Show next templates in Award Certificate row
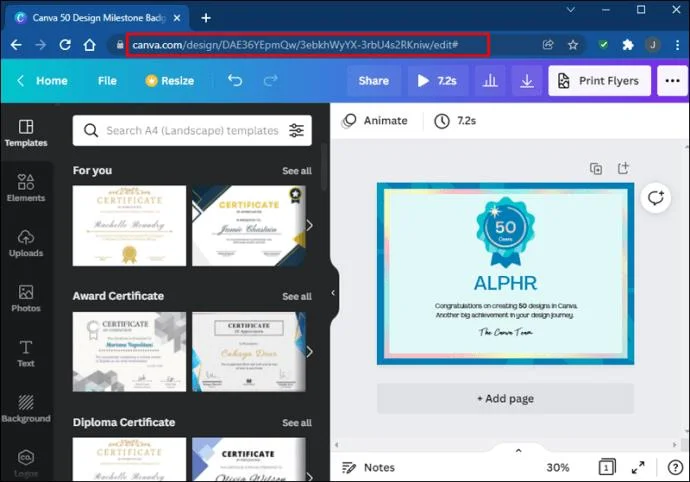 (x=309, y=352)
